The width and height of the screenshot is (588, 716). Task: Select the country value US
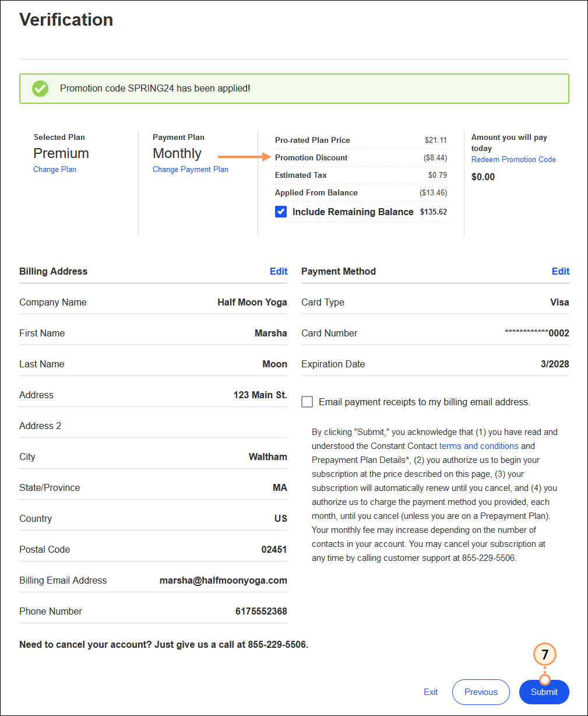281,518
